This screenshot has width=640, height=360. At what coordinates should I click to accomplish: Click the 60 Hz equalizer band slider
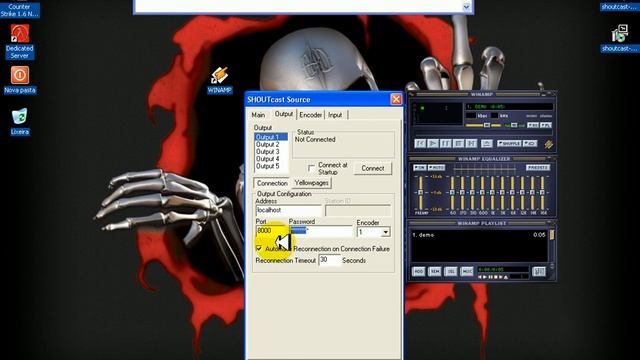click(452, 193)
